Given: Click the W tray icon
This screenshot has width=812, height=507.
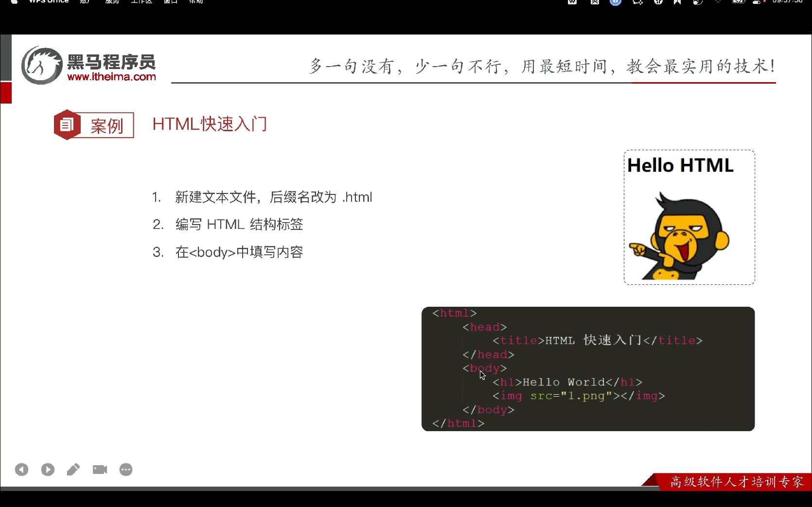Looking at the screenshot, I should coord(572,2).
